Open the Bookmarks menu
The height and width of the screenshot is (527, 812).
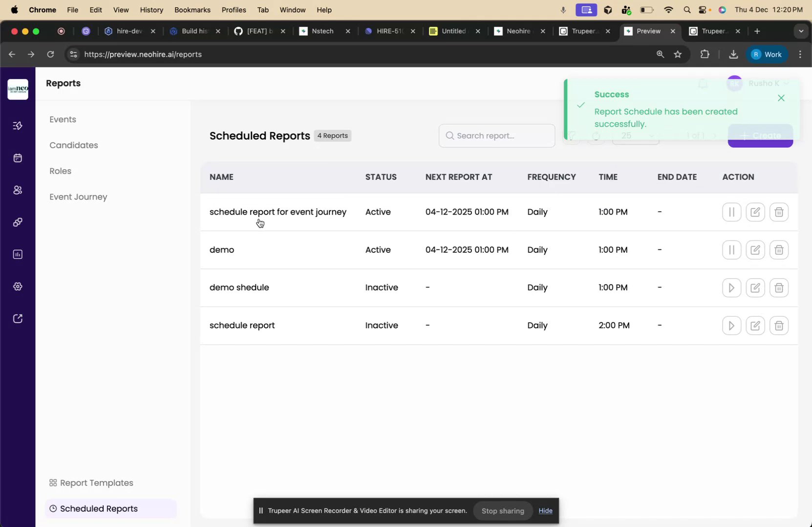point(192,10)
